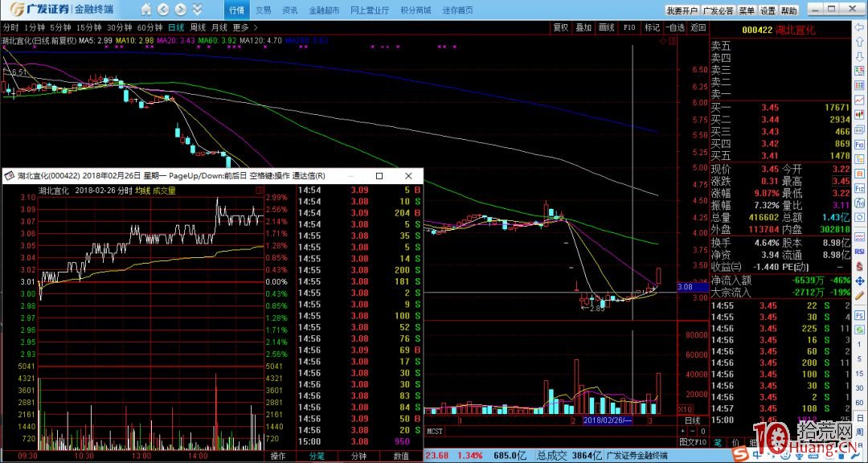Click the back navigation arrow in header
The image size is (868, 463).
tap(162, 10)
